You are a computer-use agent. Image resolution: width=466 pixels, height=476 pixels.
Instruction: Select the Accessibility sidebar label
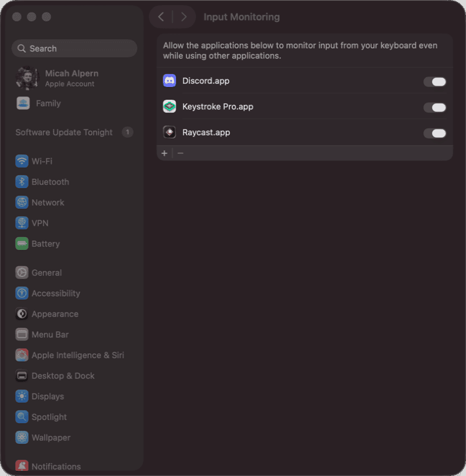point(56,293)
